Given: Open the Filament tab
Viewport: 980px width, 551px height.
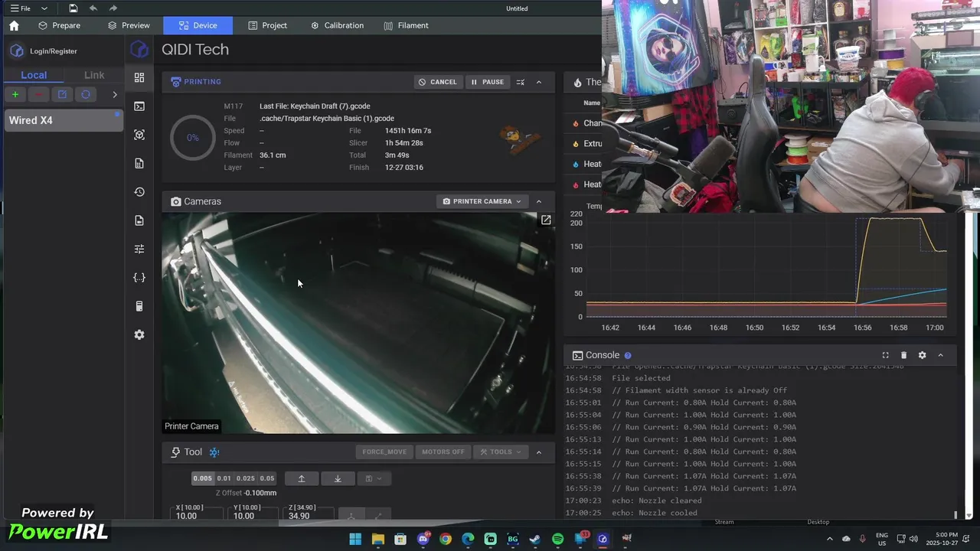Looking at the screenshot, I should 406,25.
